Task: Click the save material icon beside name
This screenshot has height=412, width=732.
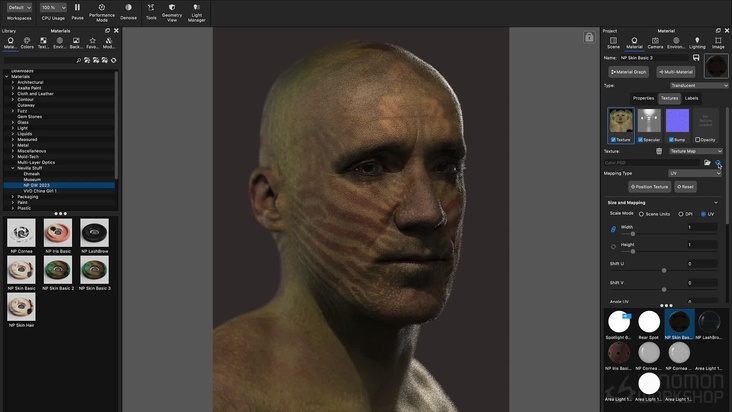Action: pyautogui.click(x=696, y=58)
